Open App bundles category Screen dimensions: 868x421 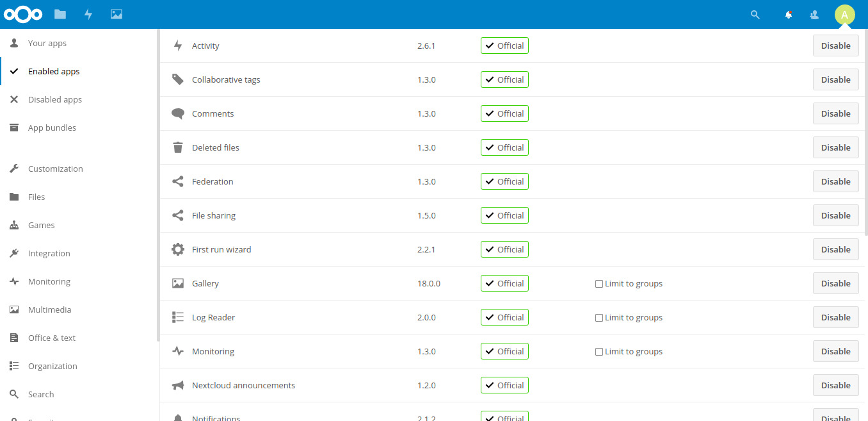52,128
